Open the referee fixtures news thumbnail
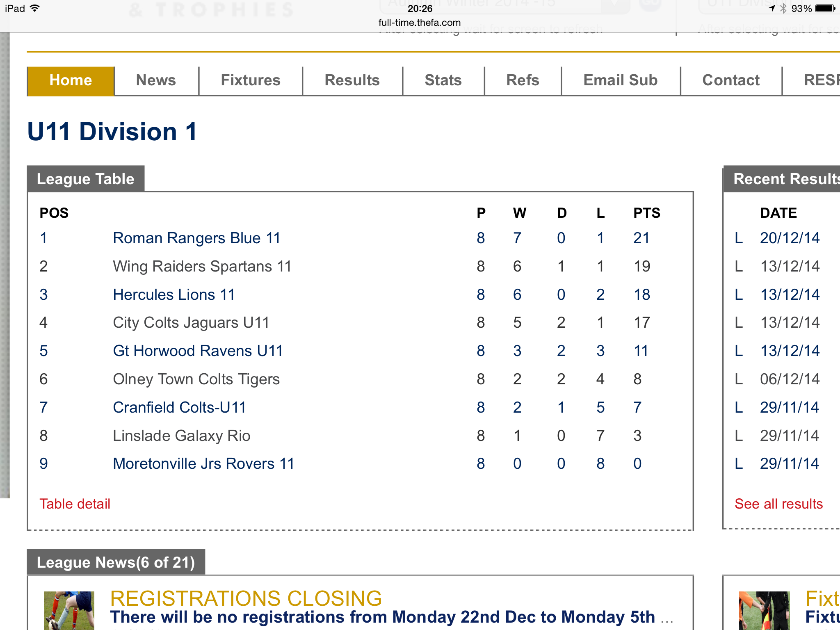This screenshot has height=630, width=840. coord(764,610)
